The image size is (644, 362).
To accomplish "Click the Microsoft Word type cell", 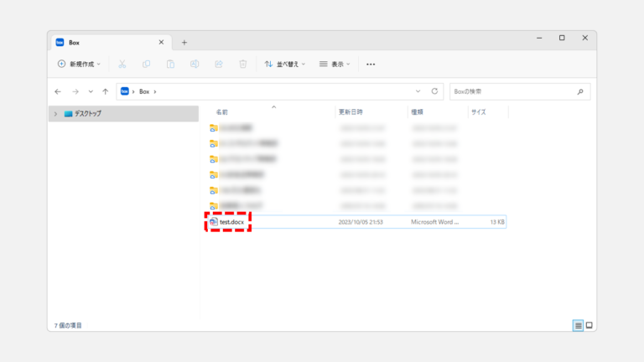I will point(435,222).
